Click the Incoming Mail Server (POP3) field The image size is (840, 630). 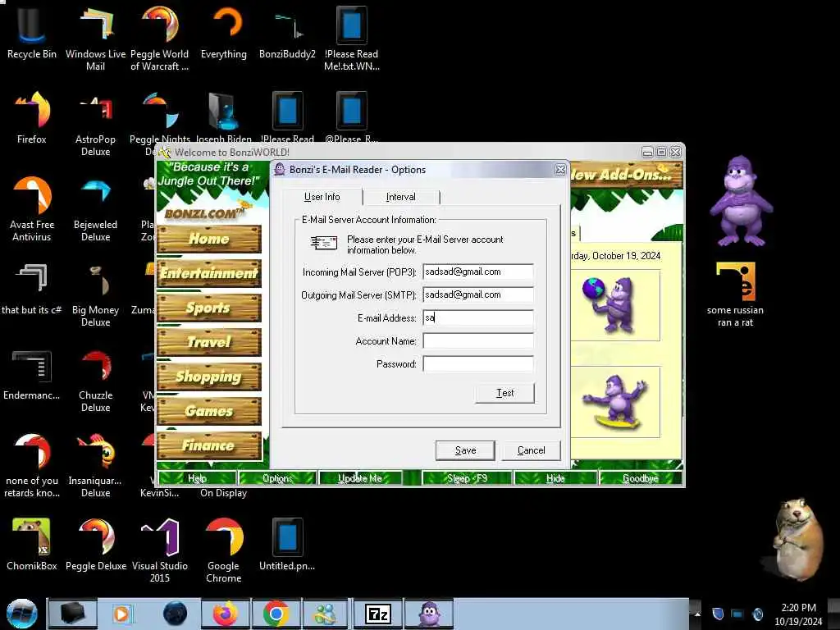478,272
